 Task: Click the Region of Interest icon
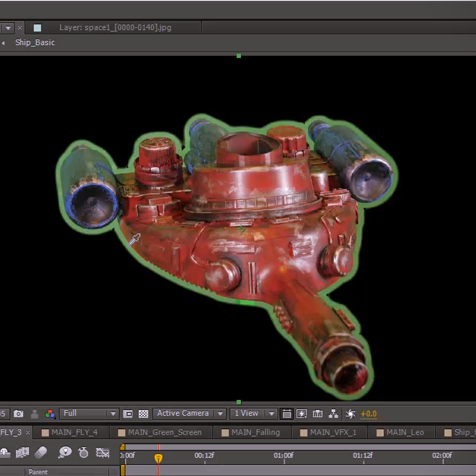click(x=128, y=414)
